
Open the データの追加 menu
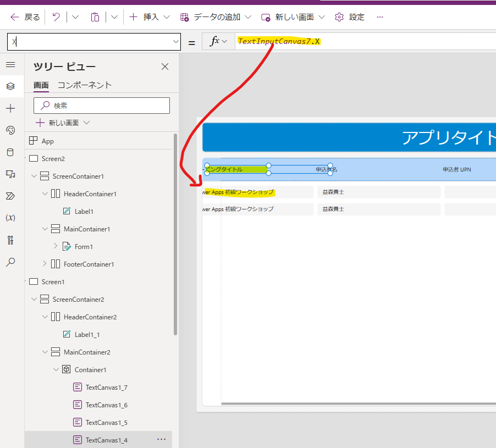tap(216, 17)
